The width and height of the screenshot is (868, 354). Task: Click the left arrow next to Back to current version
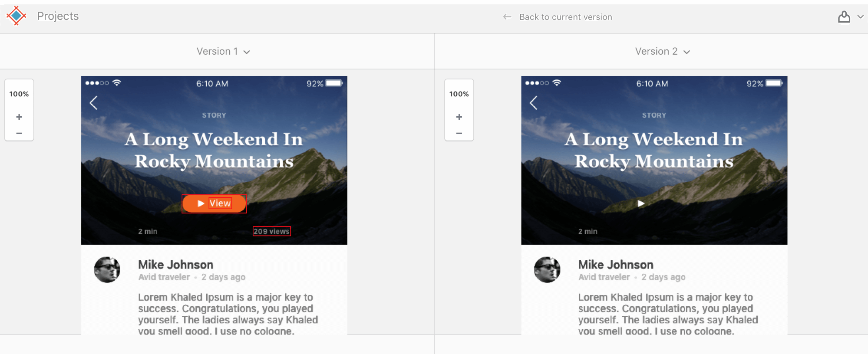[507, 17]
